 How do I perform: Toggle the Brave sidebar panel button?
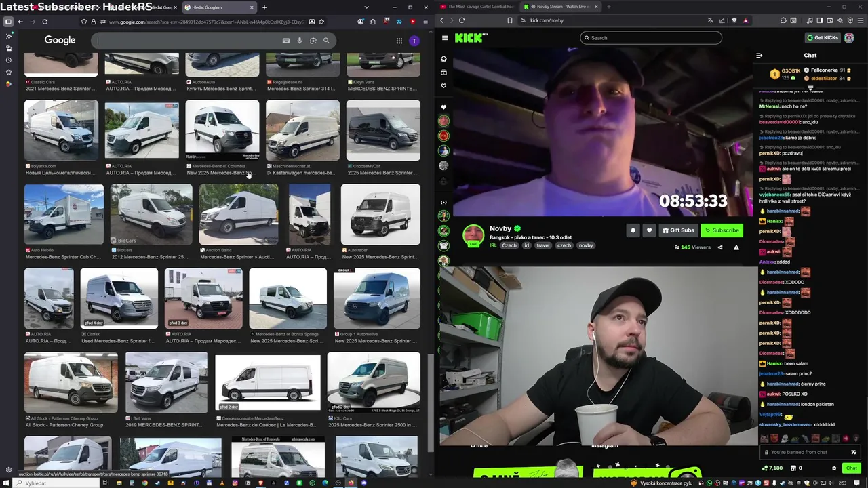pyautogui.click(x=819, y=20)
